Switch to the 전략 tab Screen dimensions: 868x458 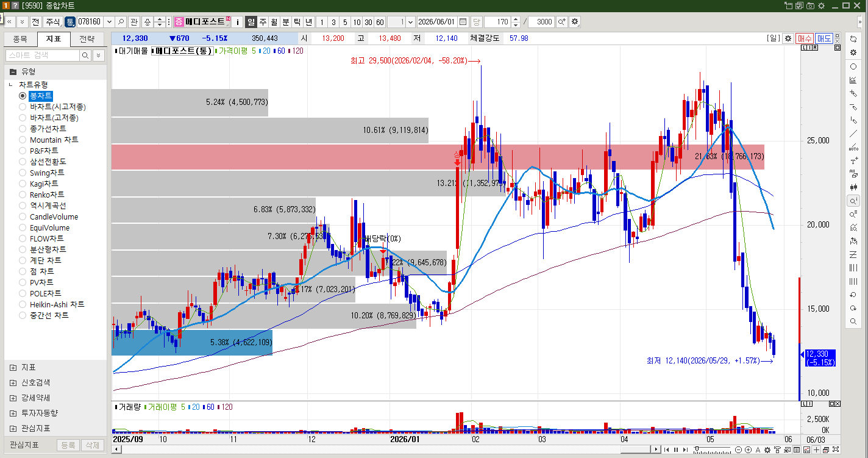click(87, 39)
